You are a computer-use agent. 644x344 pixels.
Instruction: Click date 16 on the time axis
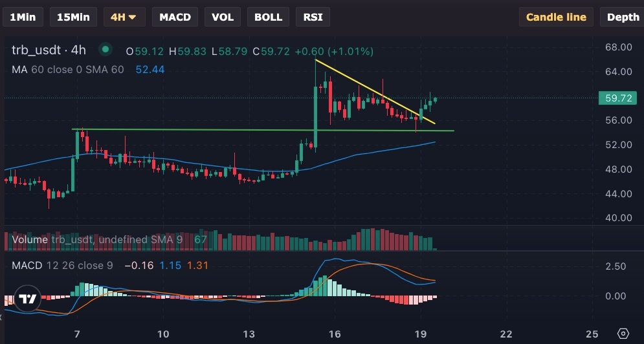[x=335, y=334]
